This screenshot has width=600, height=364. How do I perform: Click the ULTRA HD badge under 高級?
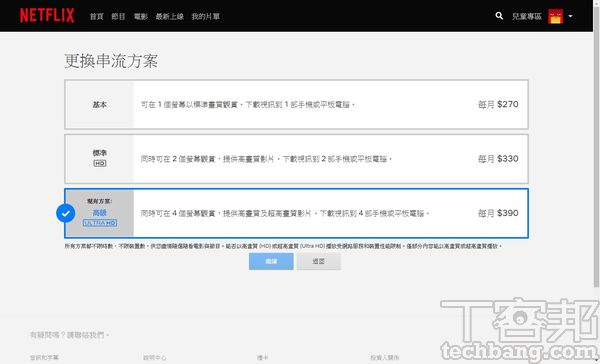point(100,223)
